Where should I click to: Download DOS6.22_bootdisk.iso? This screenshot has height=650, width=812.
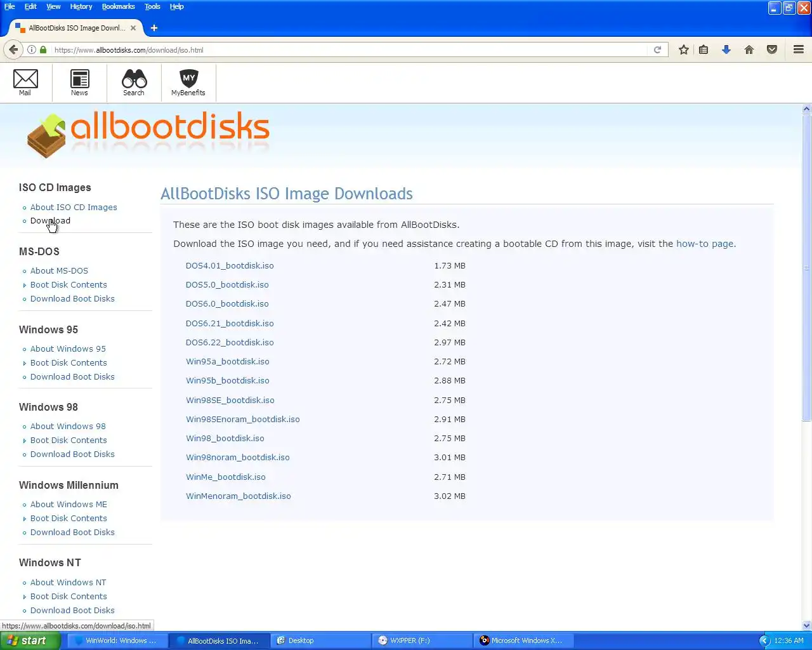click(230, 342)
